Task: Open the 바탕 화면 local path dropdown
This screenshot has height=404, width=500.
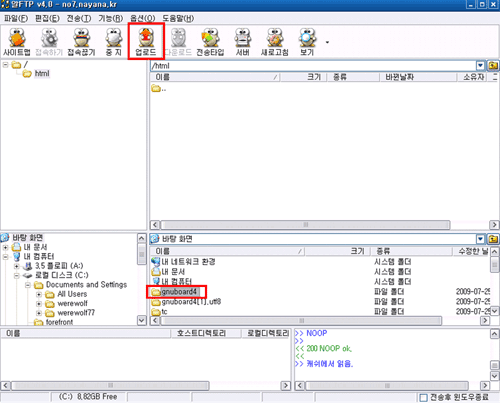Action: tap(480, 239)
